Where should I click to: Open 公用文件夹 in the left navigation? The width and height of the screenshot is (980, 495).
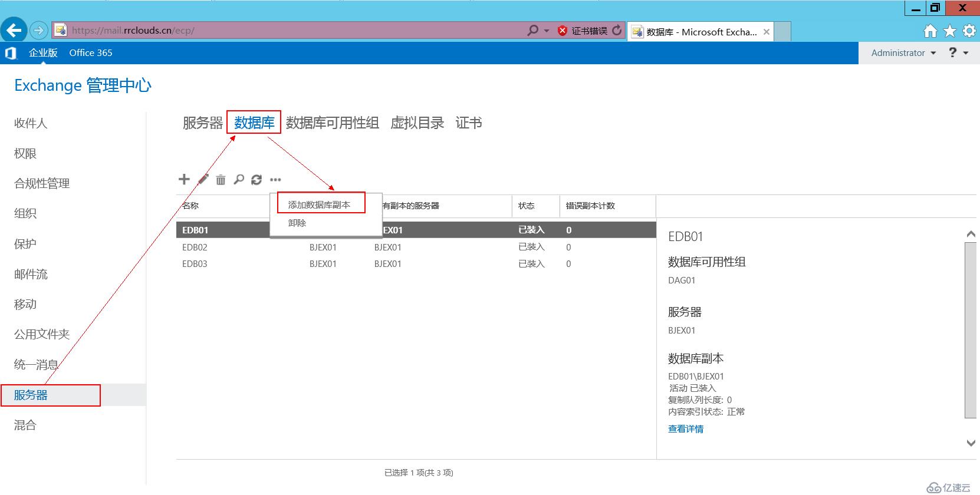pos(42,334)
